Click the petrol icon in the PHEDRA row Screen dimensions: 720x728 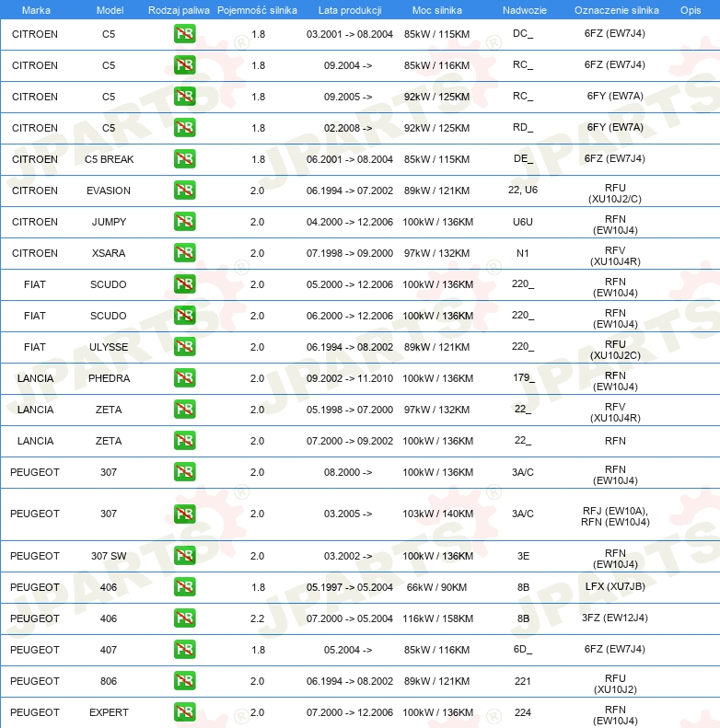point(185,378)
